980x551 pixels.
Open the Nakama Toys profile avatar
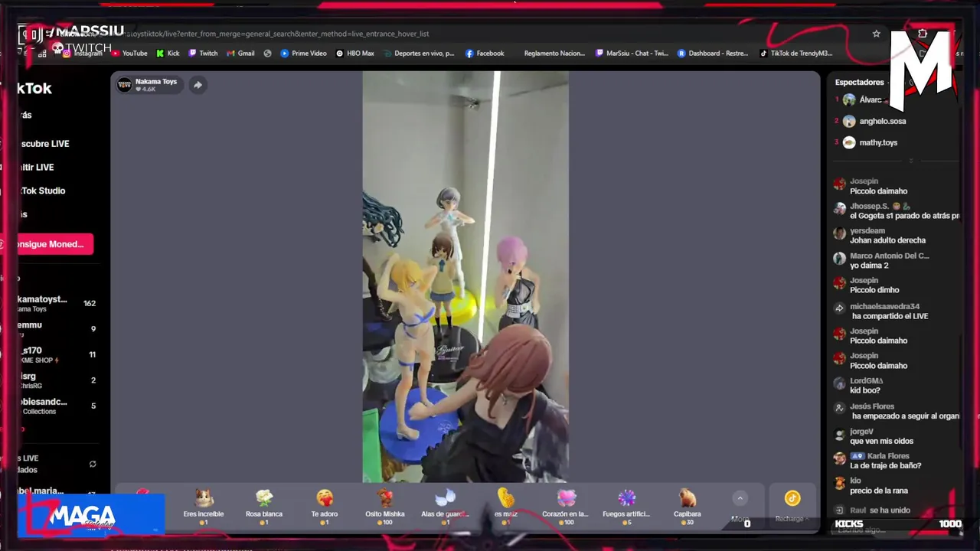click(124, 85)
